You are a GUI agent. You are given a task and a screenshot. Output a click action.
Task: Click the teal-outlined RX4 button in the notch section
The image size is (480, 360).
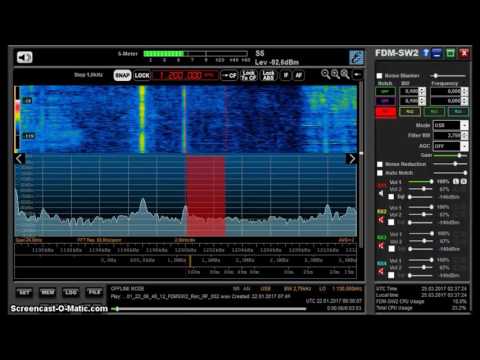click(x=458, y=112)
